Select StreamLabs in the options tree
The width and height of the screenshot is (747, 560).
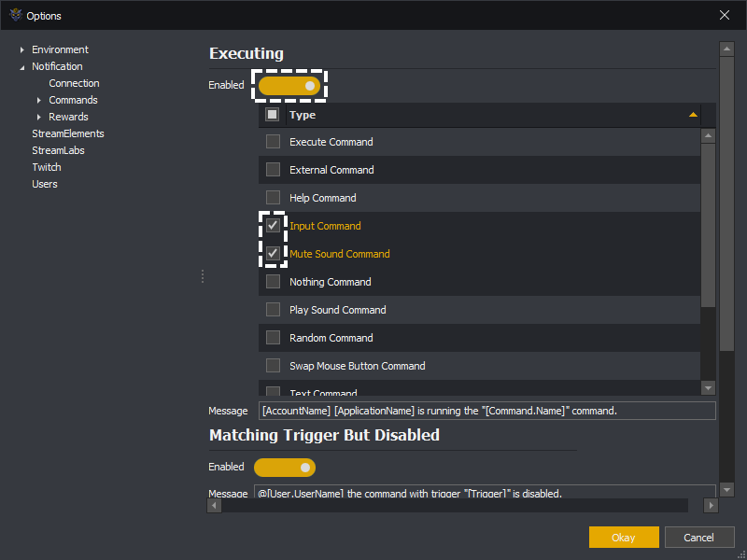[58, 150]
